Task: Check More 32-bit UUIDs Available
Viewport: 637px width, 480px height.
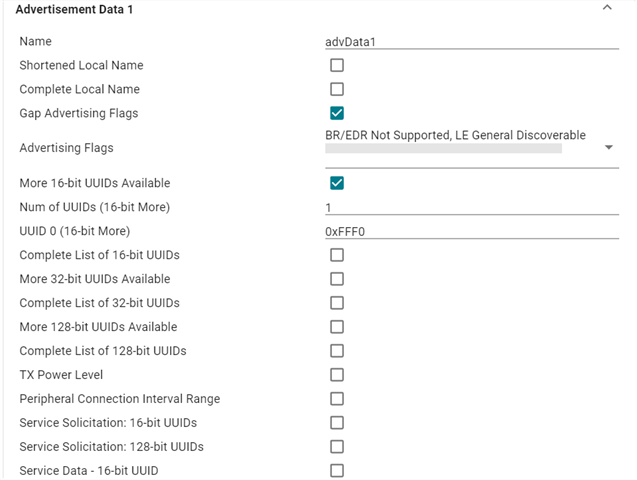Action: click(x=337, y=279)
